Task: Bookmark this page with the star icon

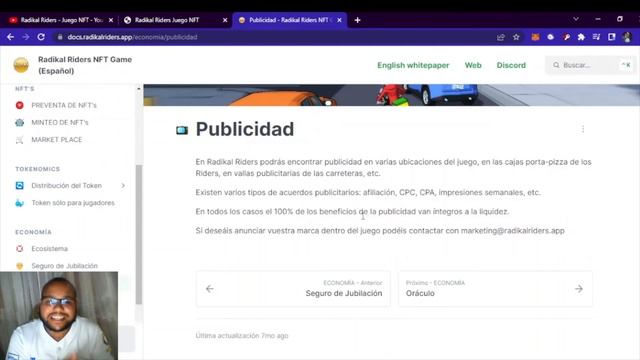Action: coord(516,37)
